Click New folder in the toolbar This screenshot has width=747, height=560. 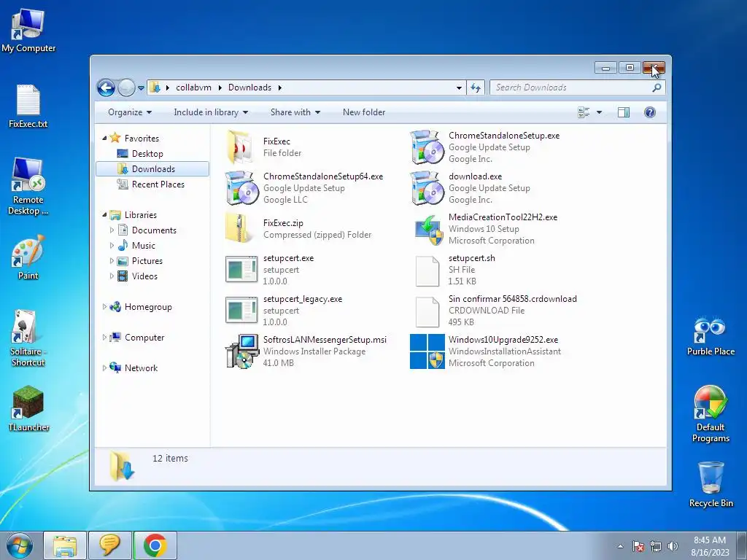pyautogui.click(x=364, y=112)
